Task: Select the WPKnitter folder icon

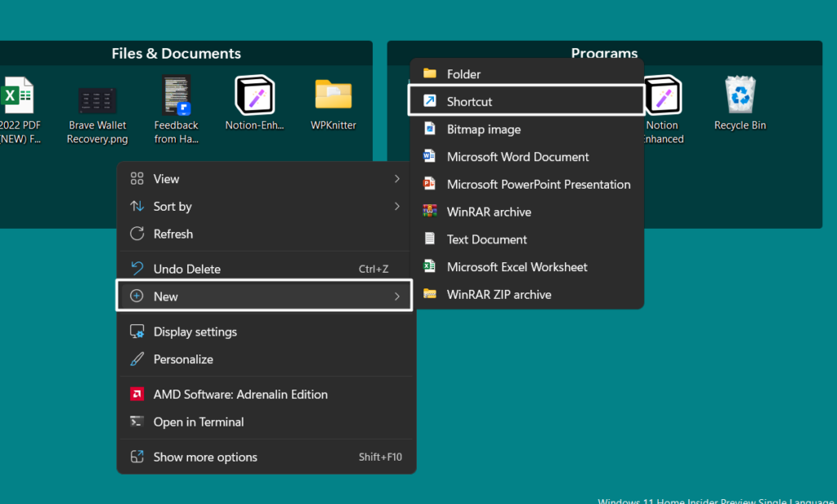Action: point(333,96)
